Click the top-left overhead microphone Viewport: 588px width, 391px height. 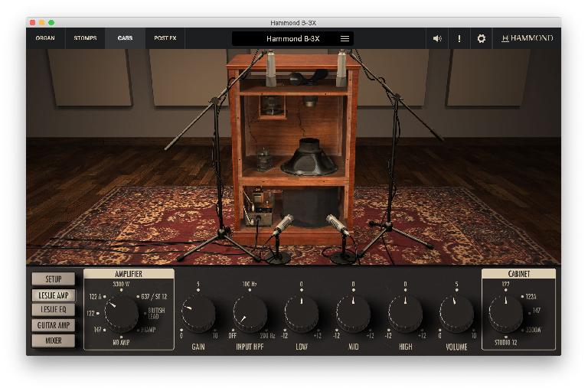pos(271,69)
